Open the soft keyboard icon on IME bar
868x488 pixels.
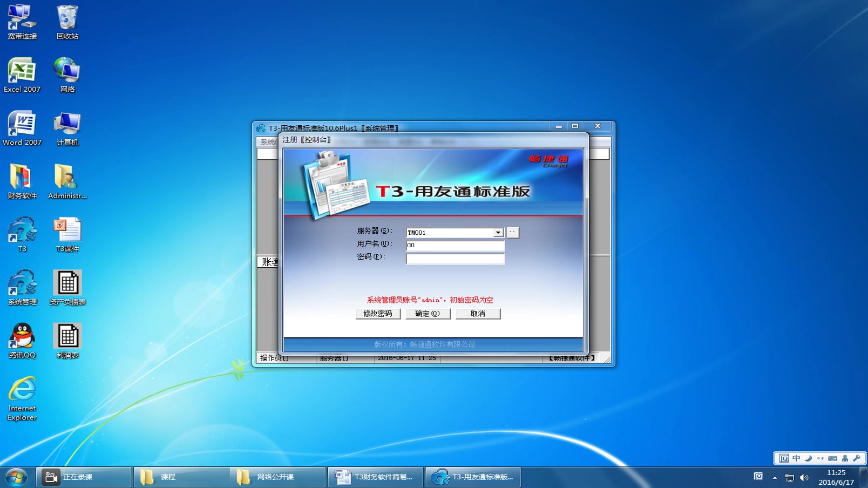pos(832,458)
